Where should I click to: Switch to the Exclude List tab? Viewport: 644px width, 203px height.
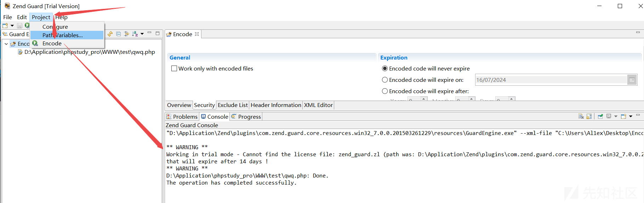coord(233,105)
